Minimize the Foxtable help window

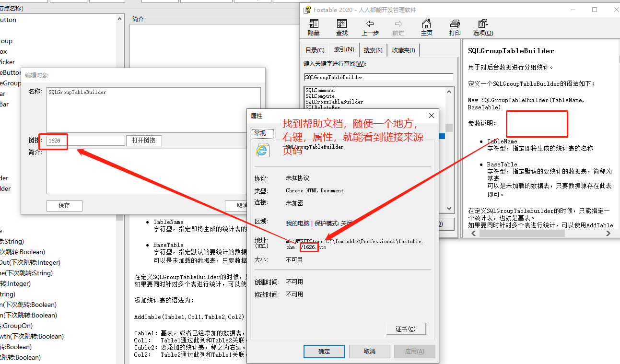tap(573, 10)
